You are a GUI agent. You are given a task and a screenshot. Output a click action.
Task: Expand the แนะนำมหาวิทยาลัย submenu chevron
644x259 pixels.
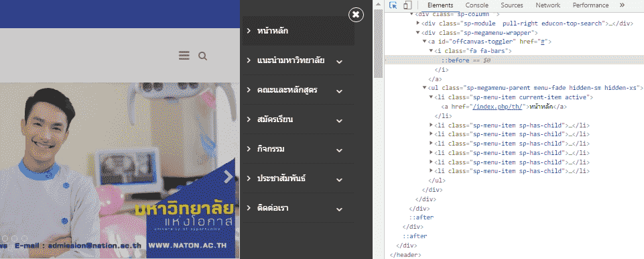pos(339,62)
